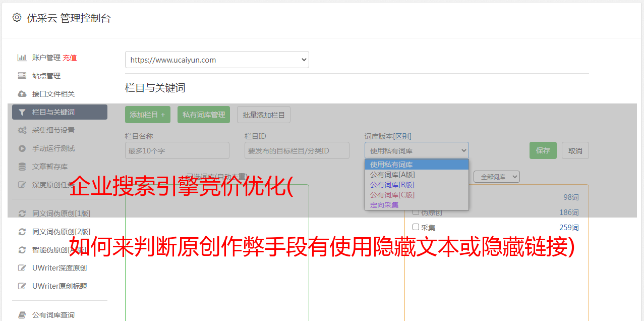Open UWriter原创标题 in the sidebar

coord(60,286)
